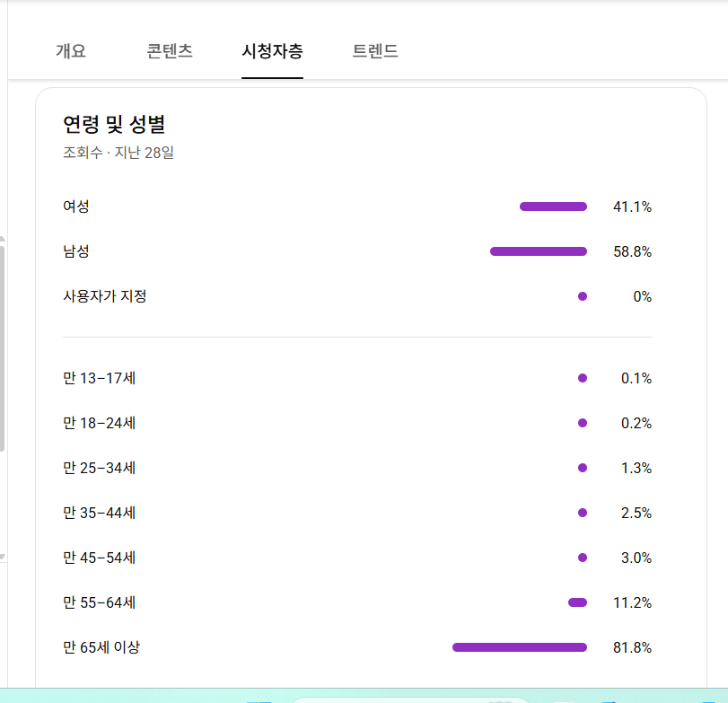Click the 81.8% value
The width and height of the screenshot is (728, 703).
632,647
